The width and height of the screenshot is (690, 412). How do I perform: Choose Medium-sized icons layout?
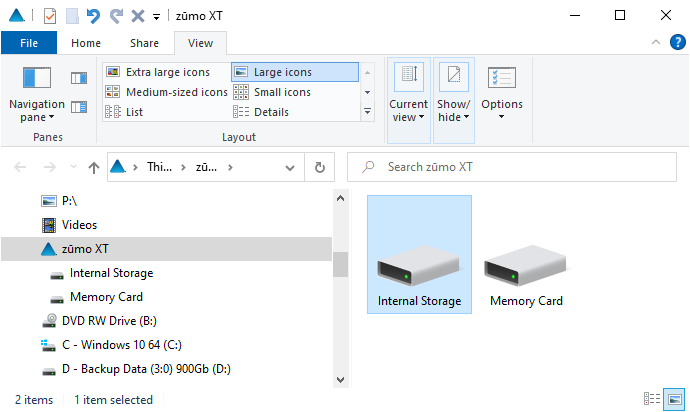pyautogui.click(x=166, y=92)
